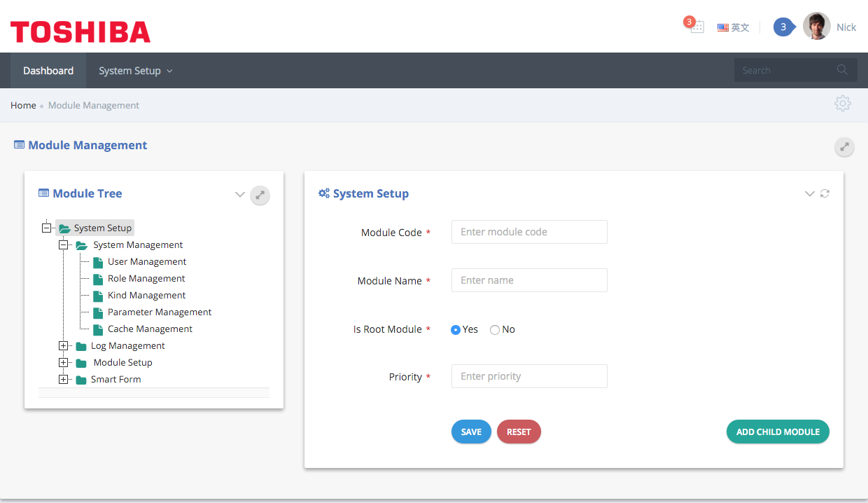Click the Add Child Module button
868x503 pixels.
click(x=778, y=432)
